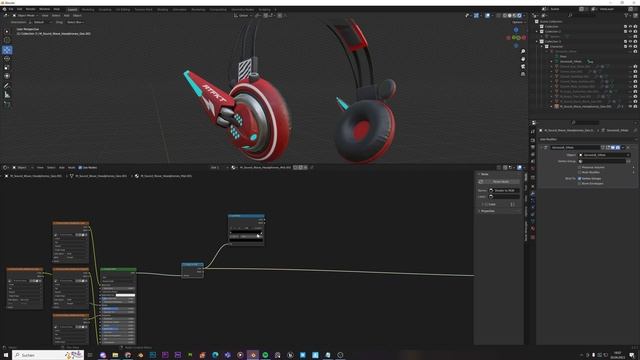The image size is (640, 360).
Task: Switch to solid viewport shading sphere
Action: (509, 16)
